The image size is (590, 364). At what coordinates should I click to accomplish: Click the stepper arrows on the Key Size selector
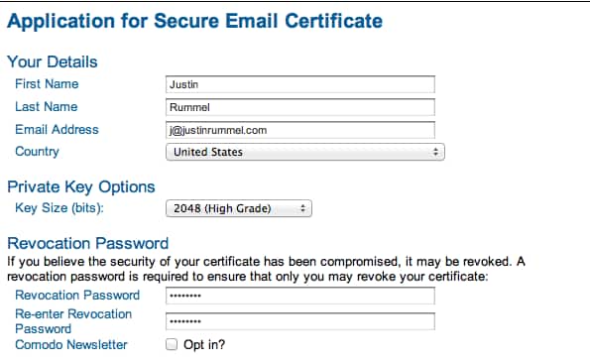click(x=302, y=208)
